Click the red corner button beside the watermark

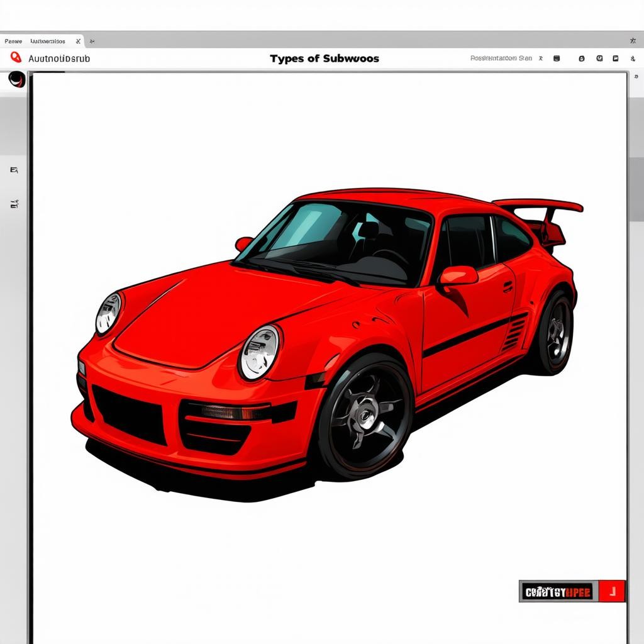pos(611,591)
